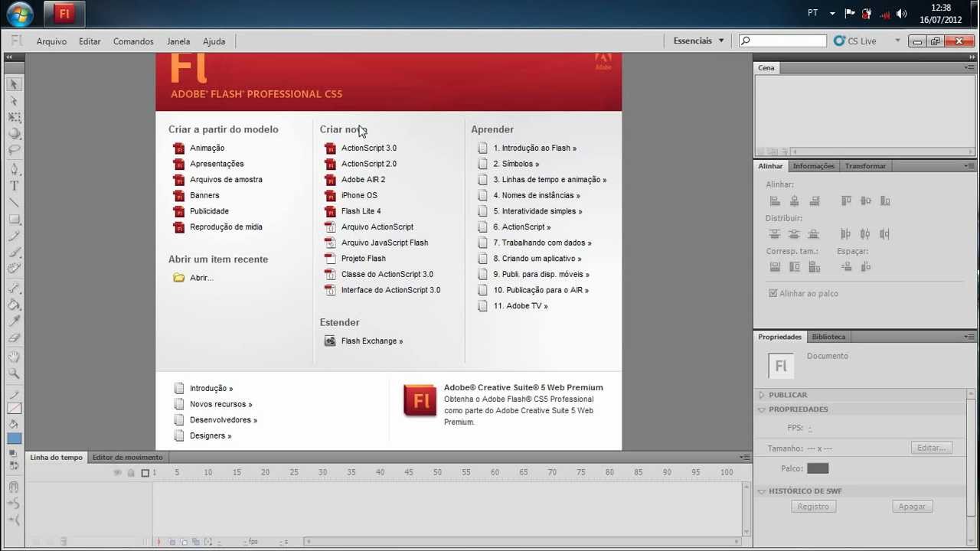
Task: Toggle the timeline eye visibility icon
Action: [118, 473]
